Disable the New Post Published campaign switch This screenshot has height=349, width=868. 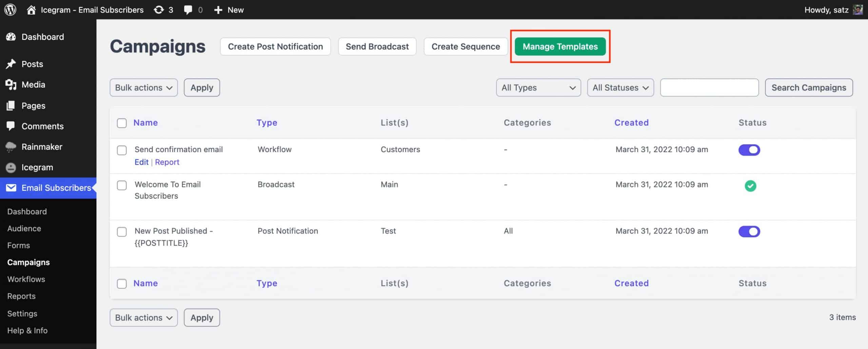749,232
